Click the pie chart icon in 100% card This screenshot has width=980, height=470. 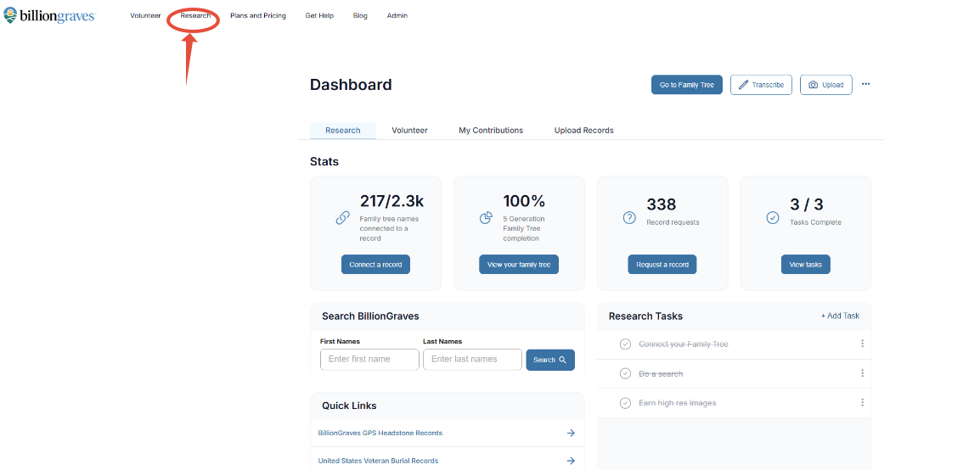[487, 218]
